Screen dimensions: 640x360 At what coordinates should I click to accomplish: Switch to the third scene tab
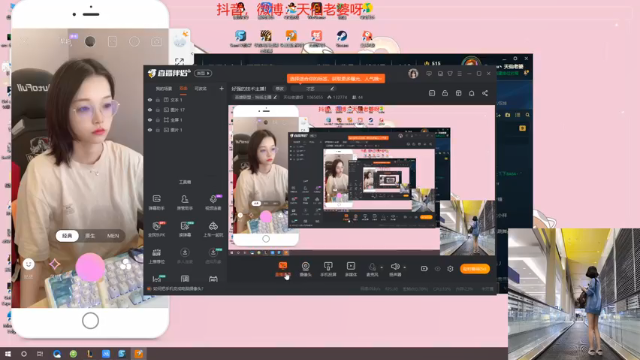pyautogui.click(x=200, y=89)
